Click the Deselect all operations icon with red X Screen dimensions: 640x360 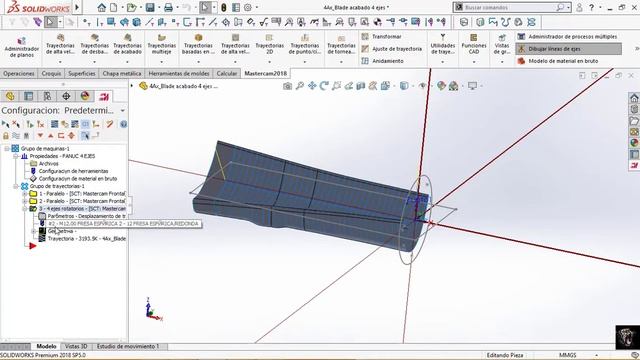[16, 124]
